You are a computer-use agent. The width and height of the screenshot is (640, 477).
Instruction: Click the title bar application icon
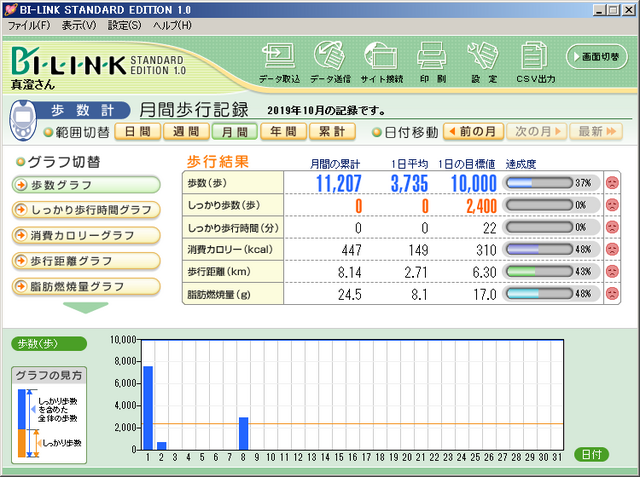point(11,9)
